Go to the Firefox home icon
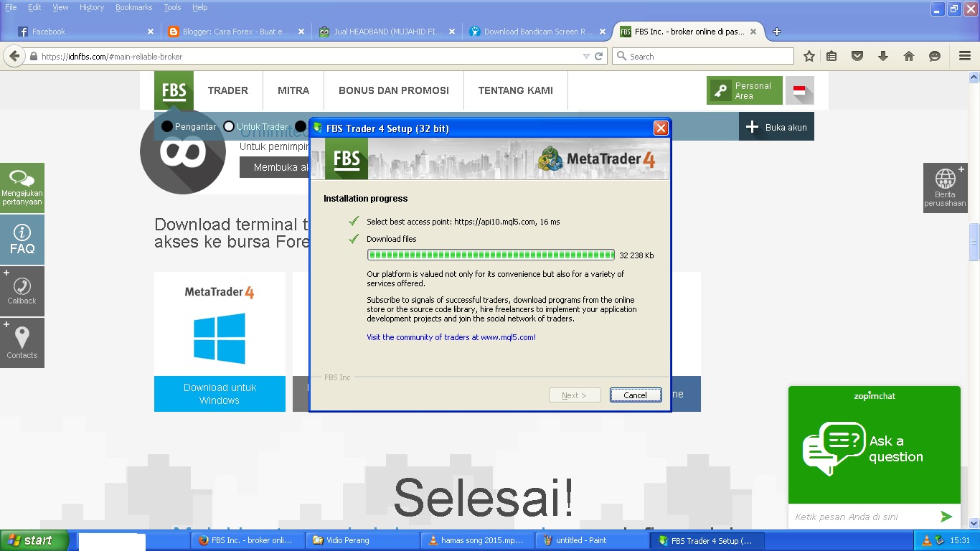980x551 pixels. pos(909,56)
